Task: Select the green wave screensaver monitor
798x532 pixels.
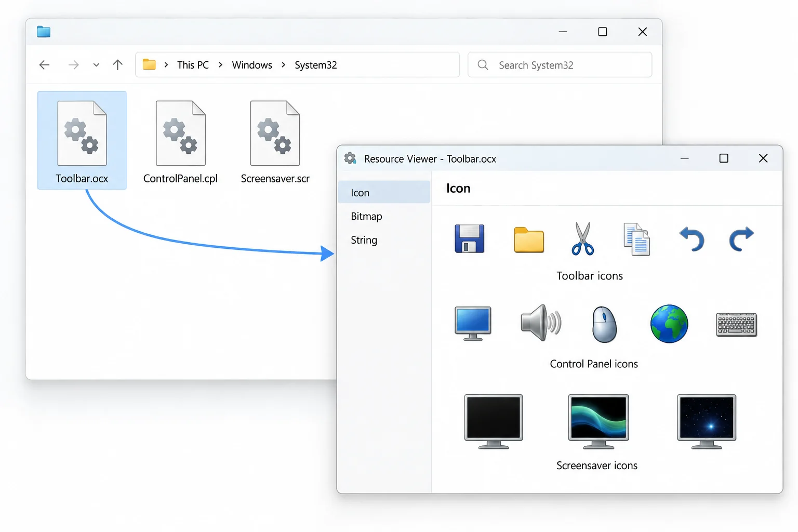Action: pos(598,421)
